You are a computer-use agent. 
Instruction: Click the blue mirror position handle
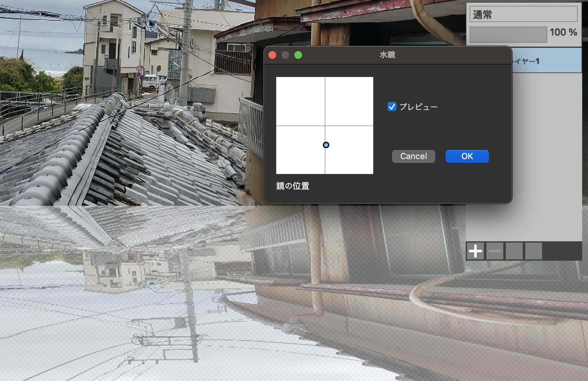(326, 145)
